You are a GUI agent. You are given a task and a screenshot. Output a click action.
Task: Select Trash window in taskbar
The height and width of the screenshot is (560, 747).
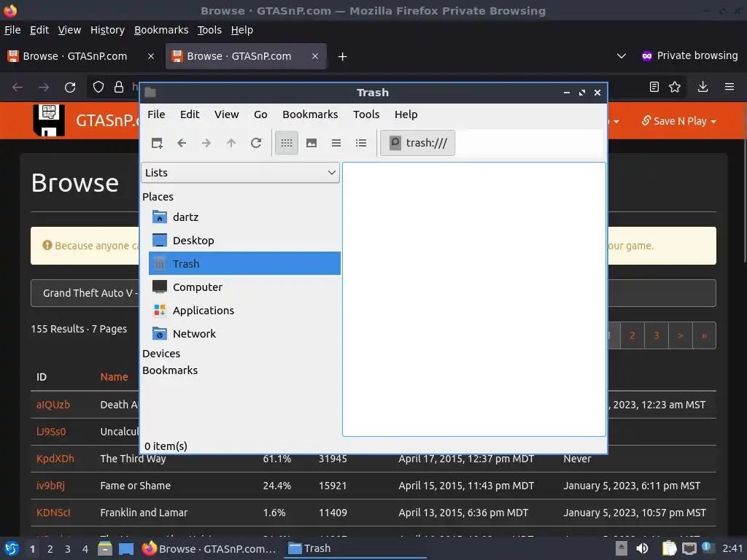click(x=355, y=548)
